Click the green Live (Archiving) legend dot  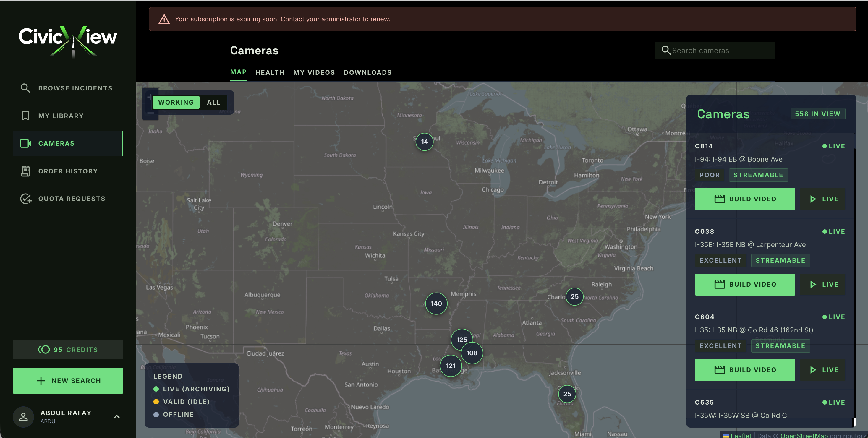click(156, 389)
